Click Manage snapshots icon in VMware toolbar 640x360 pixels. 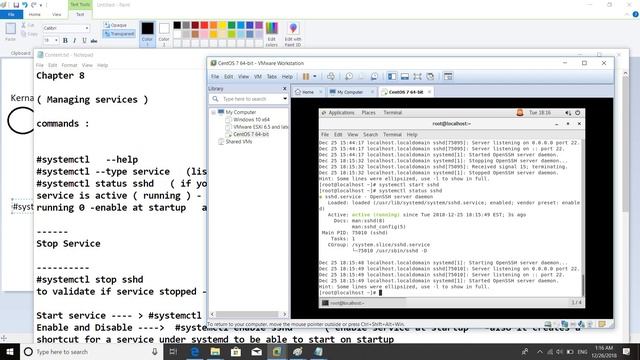click(x=374, y=76)
